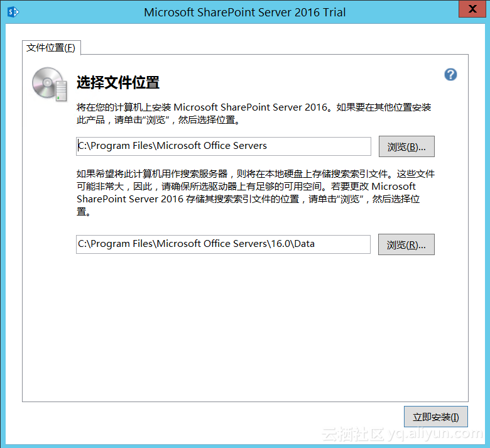490x448 pixels.
Task: Click the paragraph starting 将在您的计算机上安装
Action: click(254, 114)
